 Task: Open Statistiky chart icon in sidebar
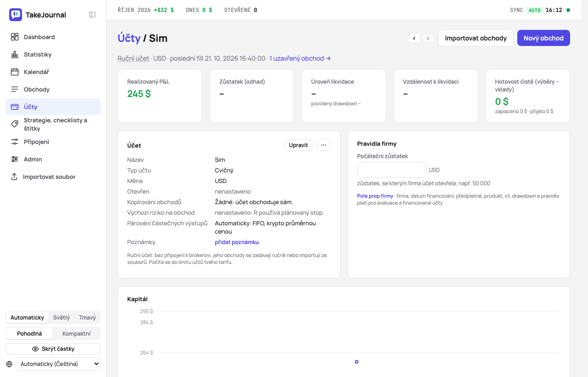pos(15,54)
